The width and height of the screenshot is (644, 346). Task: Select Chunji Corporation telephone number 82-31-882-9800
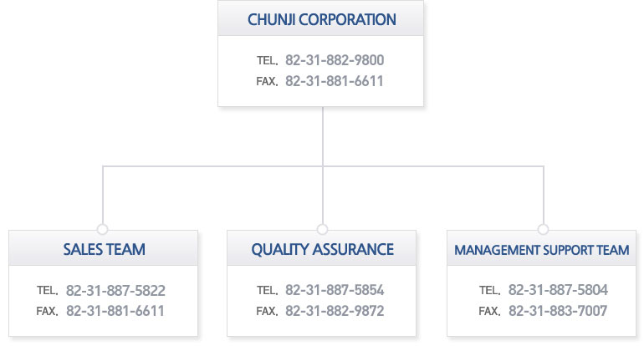pos(335,60)
